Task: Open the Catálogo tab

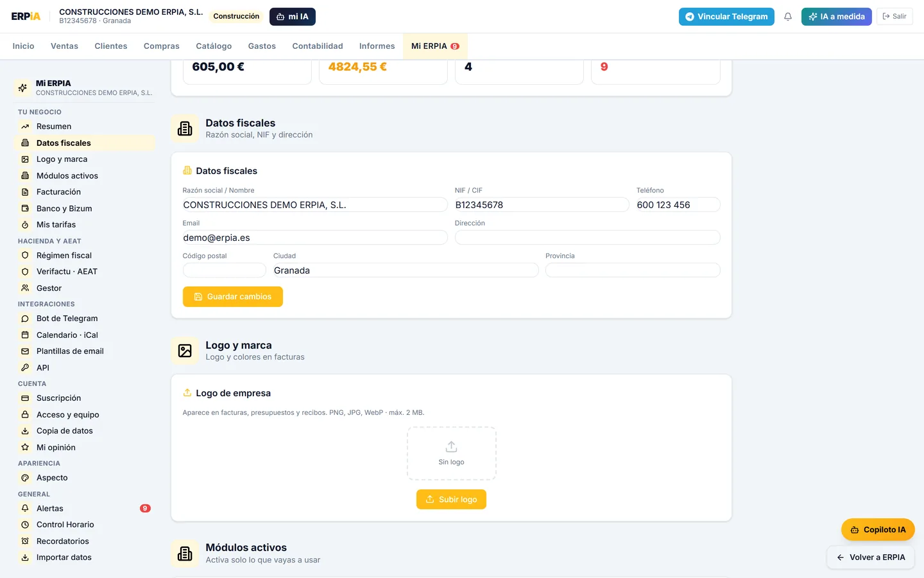Action: pos(214,46)
